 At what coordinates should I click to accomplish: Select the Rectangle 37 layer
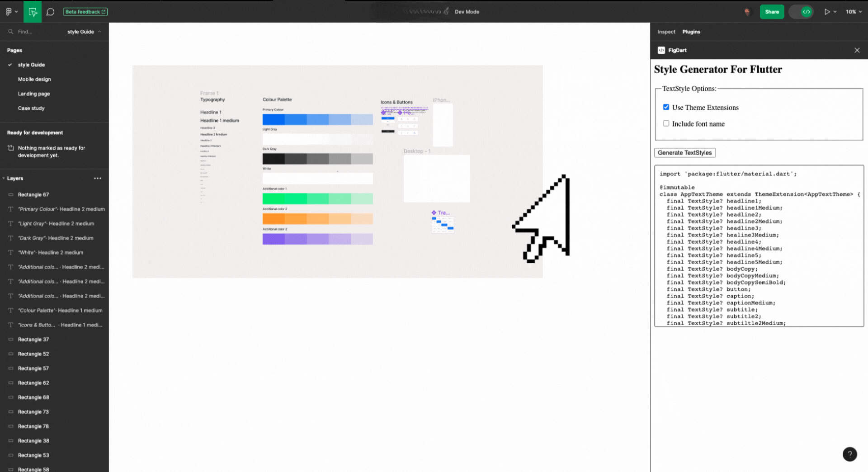point(33,339)
